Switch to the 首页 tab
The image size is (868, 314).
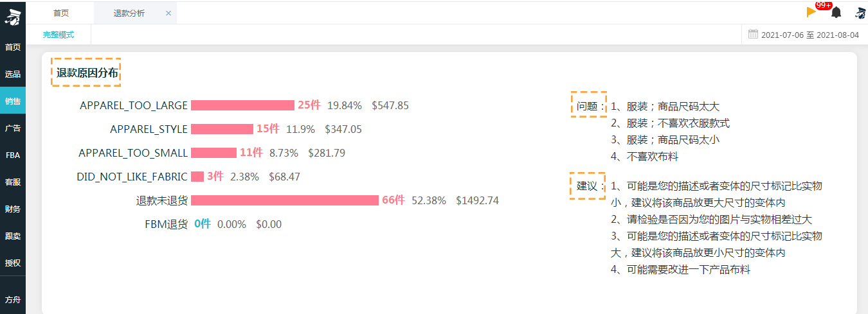(x=61, y=13)
